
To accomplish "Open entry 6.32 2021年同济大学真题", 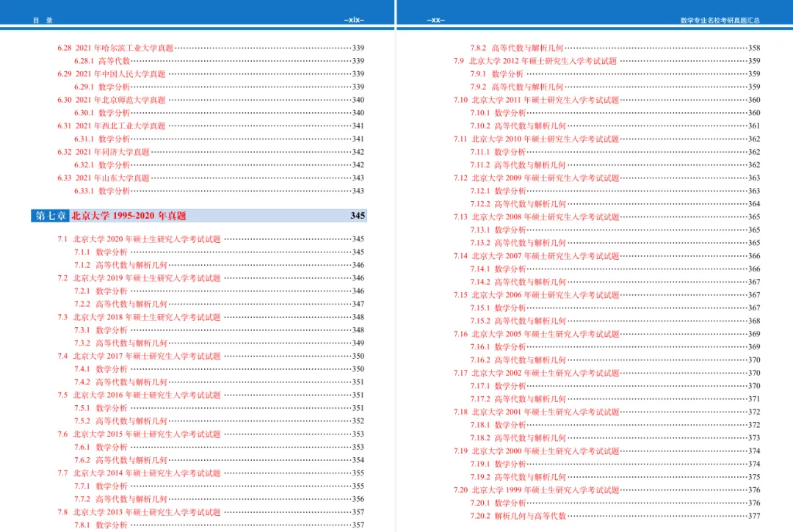I will (x=211, y=152).
